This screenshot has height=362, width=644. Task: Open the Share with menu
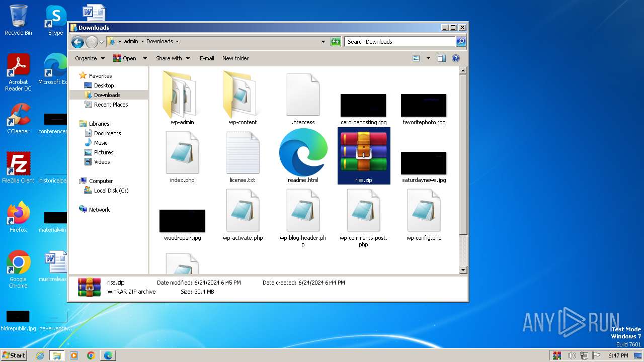click(173, 58)
